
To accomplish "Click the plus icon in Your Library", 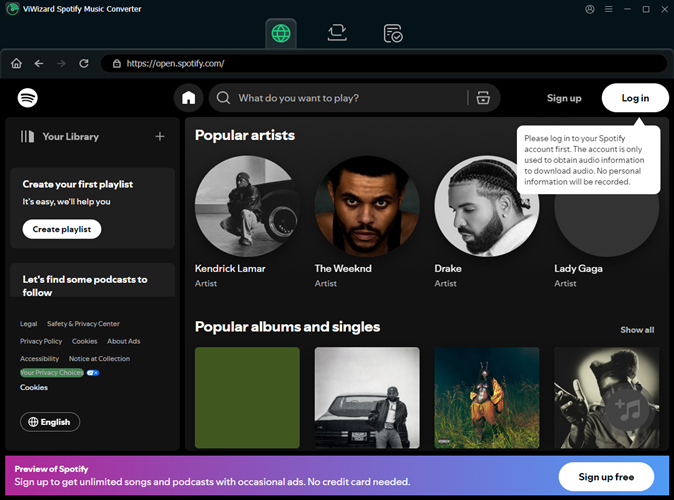I will coord(160,136).
